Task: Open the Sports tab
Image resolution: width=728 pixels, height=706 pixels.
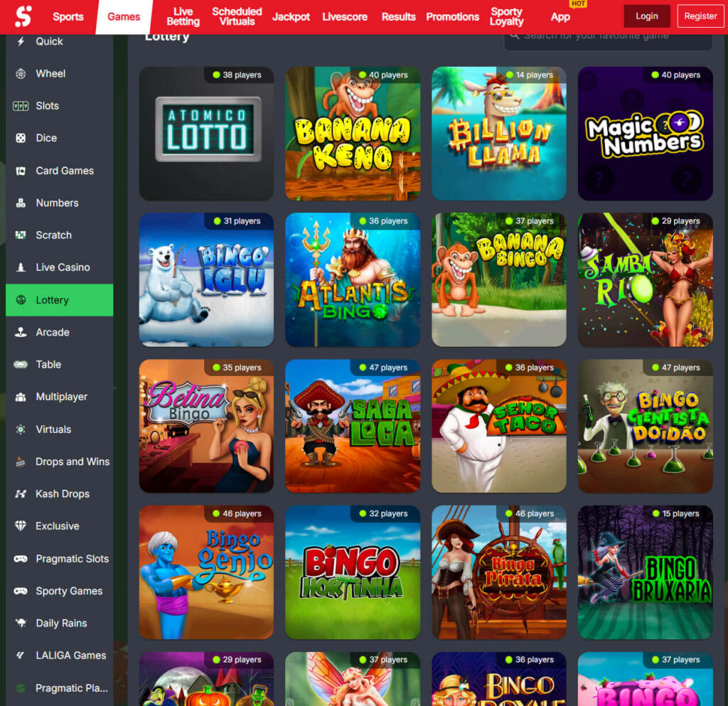Action: click(x=68, y=17)
